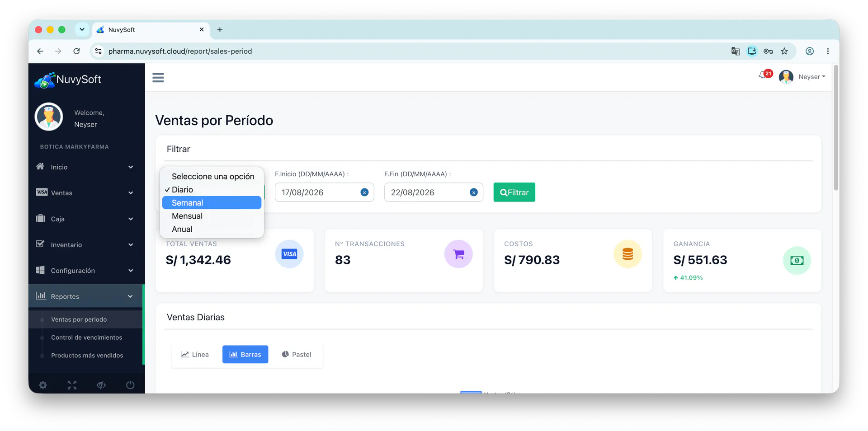The image size is (868, 431).
Task: Click the F.Inicio date field 17/08/2026
Action: (324, 192)
